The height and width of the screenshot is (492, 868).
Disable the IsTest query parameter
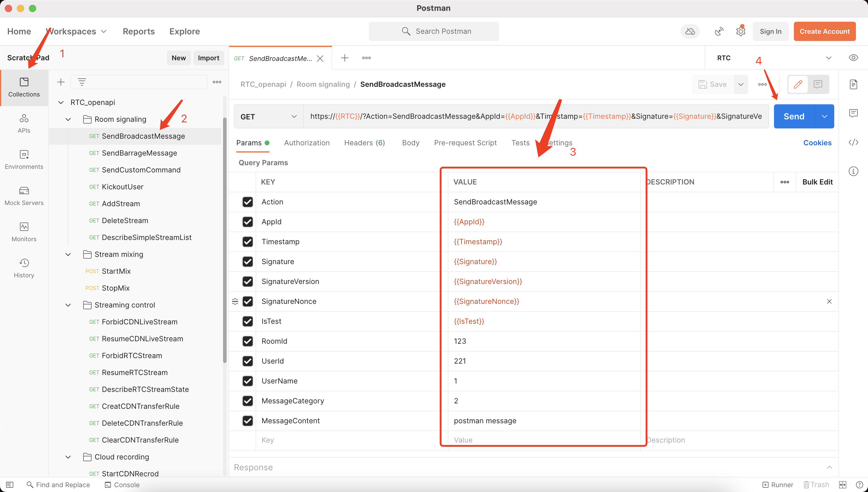pos(248,321)
